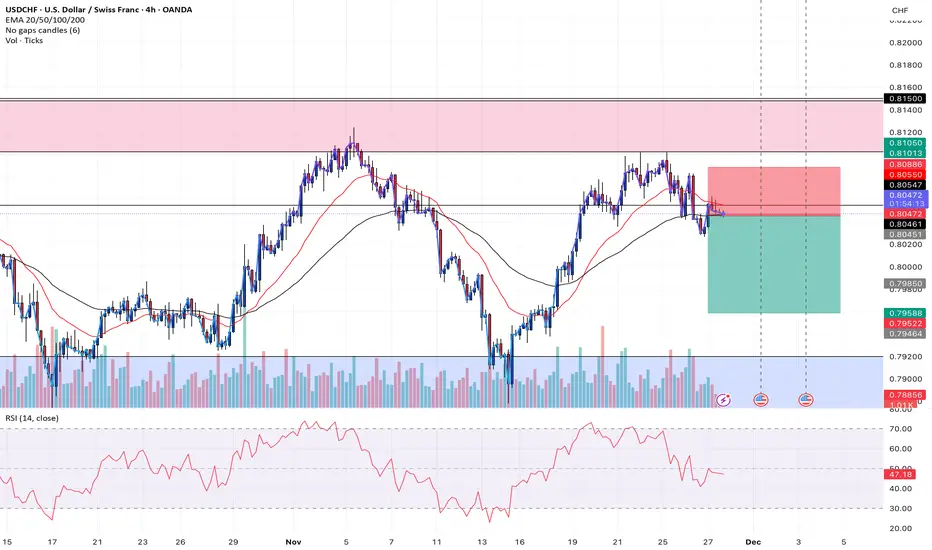Click the 0.80000 price axis tick
The width and height of the screenshot is (932, 550).
[906, 267]
